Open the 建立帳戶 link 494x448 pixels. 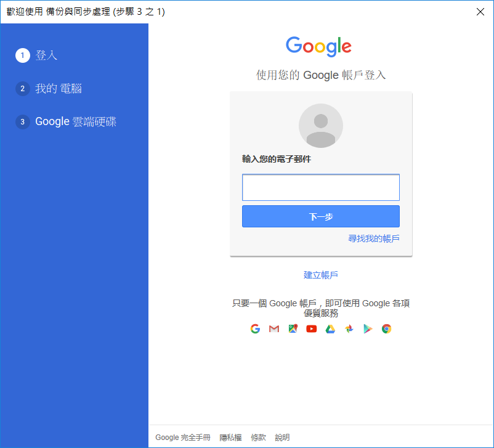coord(321,275)
